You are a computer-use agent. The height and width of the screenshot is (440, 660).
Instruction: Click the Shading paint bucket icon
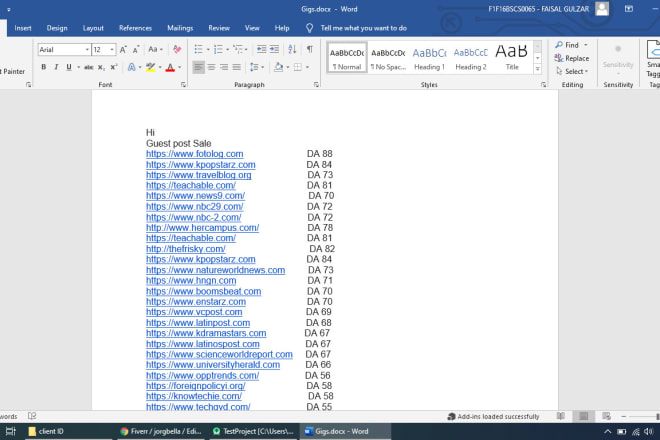278,67
